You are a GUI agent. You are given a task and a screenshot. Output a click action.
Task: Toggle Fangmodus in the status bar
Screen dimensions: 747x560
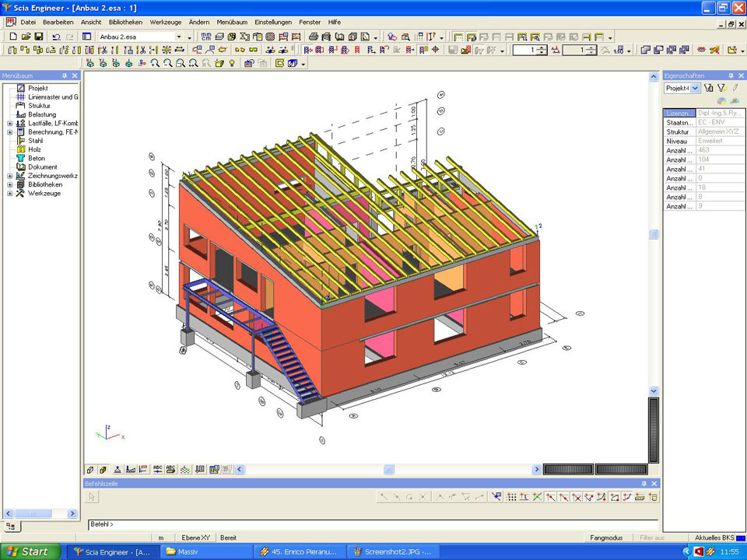[x=605, y=537]
